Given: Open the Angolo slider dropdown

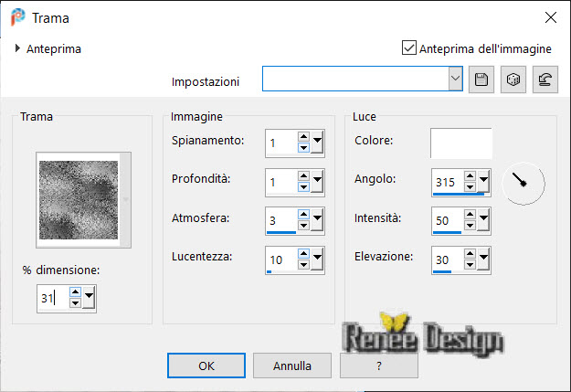Looking at the screenshot, I should coord(483,181).
